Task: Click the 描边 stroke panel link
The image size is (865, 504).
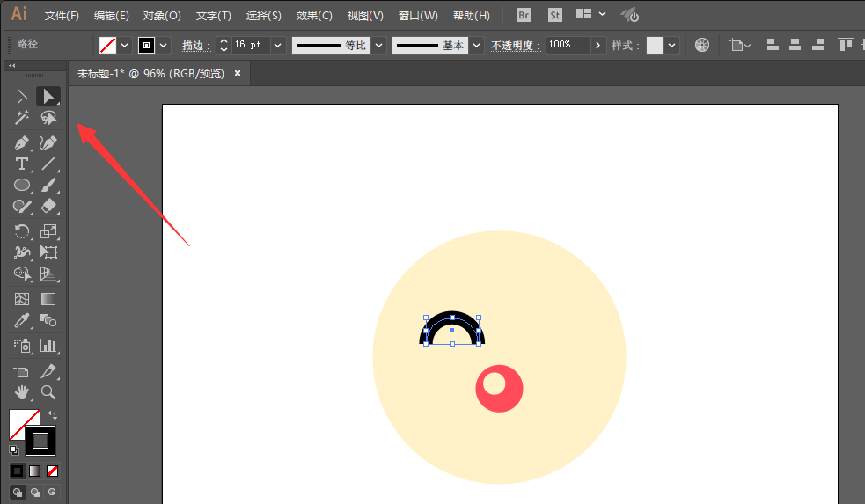Action: [196, 46]
